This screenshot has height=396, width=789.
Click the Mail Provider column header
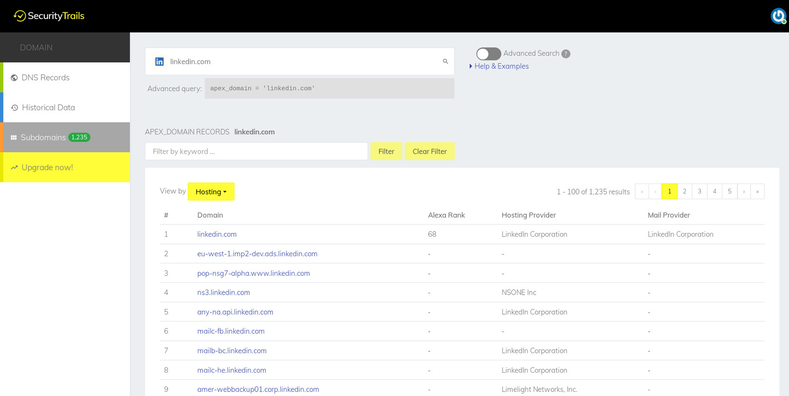(669, 215)
